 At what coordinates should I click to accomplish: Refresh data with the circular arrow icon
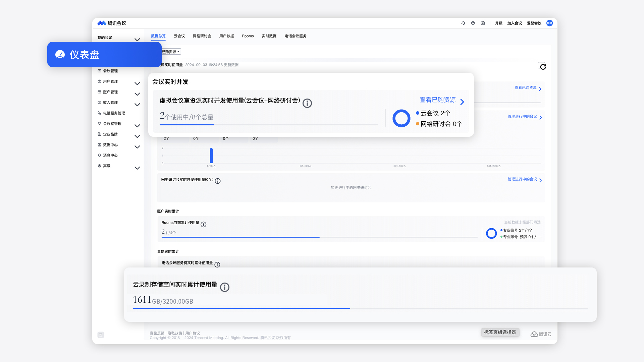[543, 67]
